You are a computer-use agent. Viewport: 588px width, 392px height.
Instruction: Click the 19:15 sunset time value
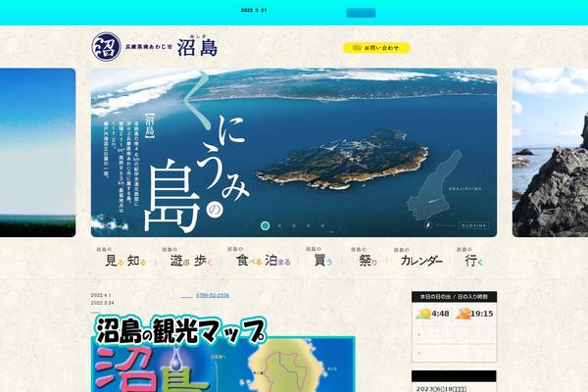click(482, 314)
